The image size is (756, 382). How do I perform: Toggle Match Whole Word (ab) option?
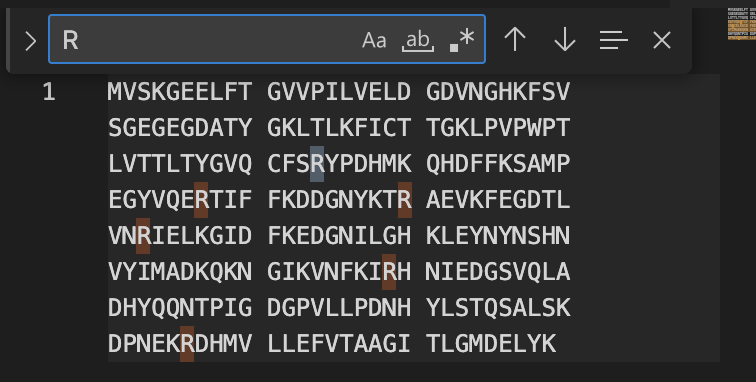click(x=418, y=40)
